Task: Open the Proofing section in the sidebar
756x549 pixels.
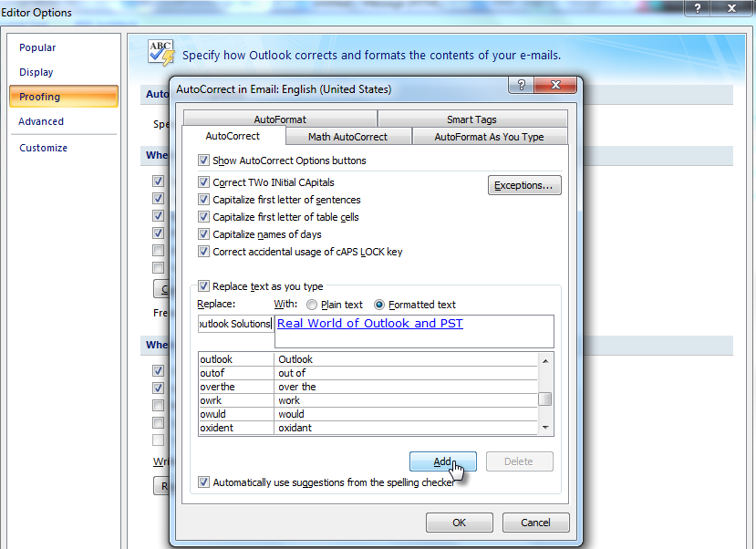Action: click(x=41, y=96)
